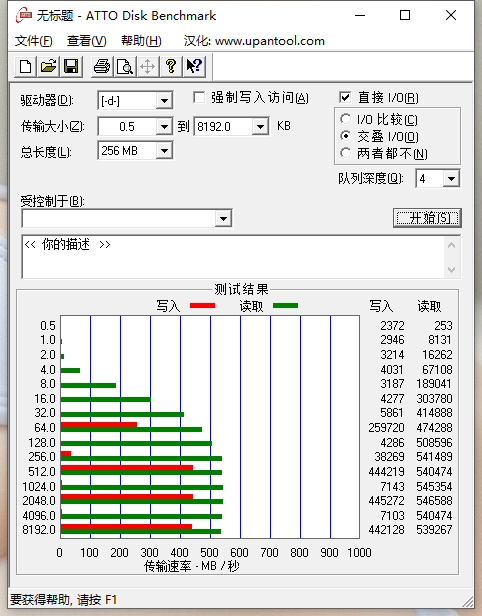Screen dimensions: 482x616
Task: Select the I/O 比较 radio button
Action: [345, 119]
